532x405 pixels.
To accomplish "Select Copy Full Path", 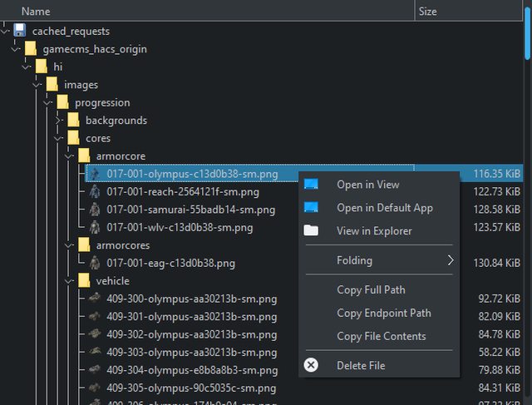I will 379,289.
